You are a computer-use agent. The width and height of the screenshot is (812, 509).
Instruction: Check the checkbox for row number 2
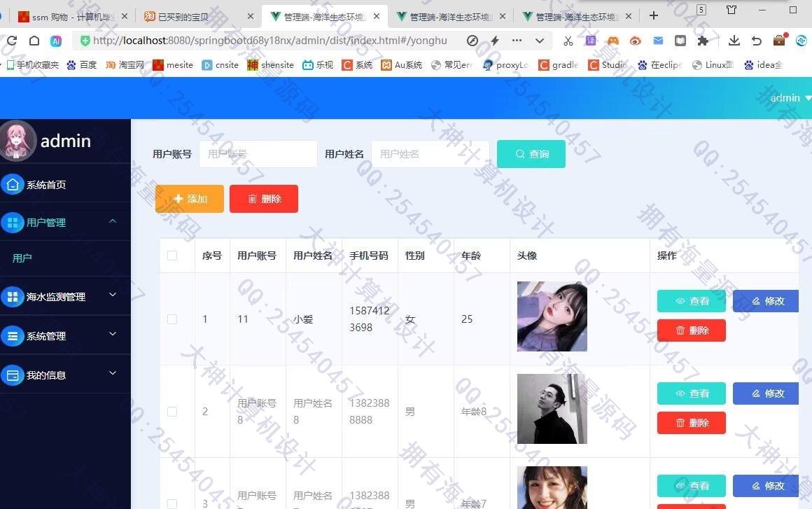pos(172,412)
